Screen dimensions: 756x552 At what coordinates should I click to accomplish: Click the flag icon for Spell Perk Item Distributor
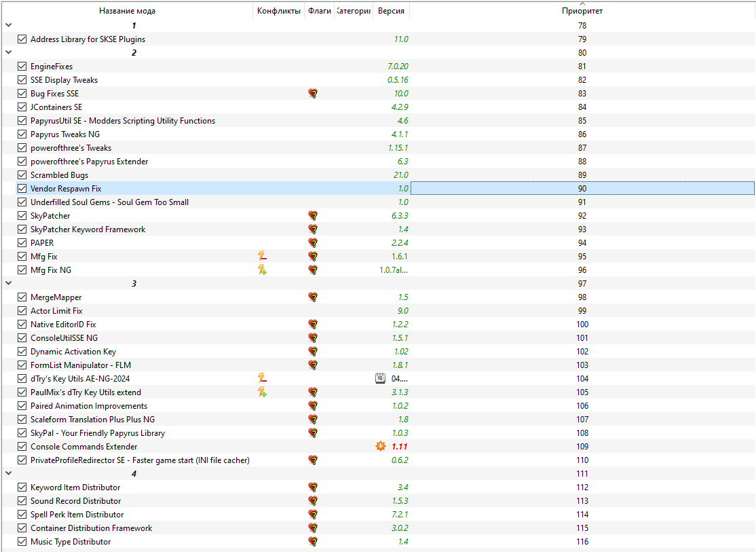tap(313, 515)
